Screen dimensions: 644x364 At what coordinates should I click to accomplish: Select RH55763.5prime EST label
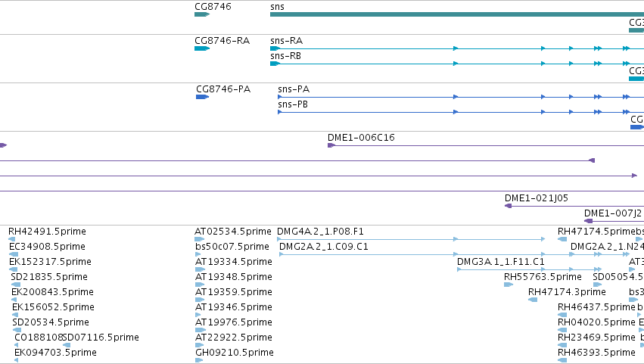[x=543, y=277]
